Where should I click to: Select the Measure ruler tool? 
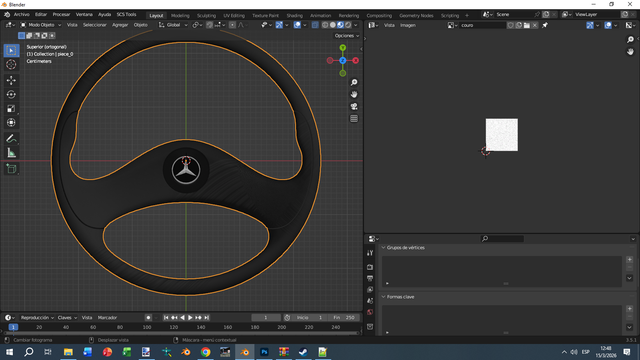tap(11, 153)
